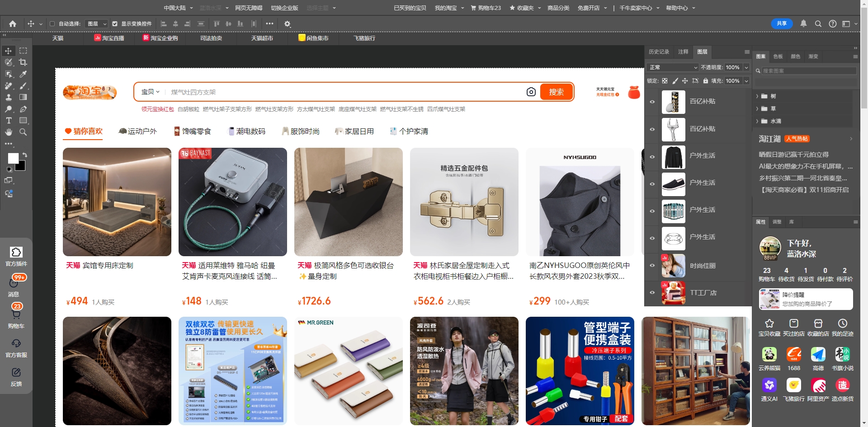Open 官方插件 in the left sidebar

pyautogui.click(x=16, y=256)
